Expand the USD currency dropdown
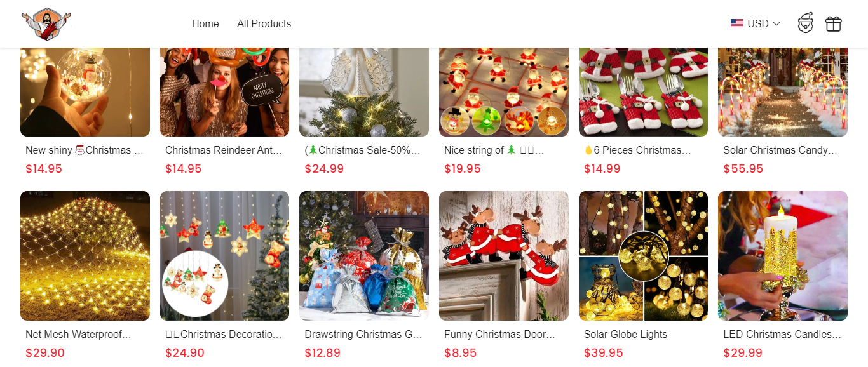 click(755, 23)
